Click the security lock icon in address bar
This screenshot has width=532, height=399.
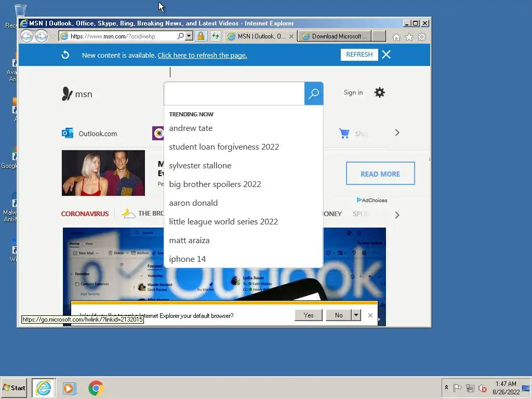click(201, 36)
